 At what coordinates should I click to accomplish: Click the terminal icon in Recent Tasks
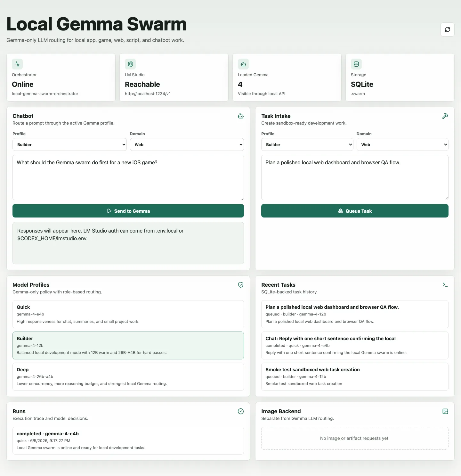445,285
